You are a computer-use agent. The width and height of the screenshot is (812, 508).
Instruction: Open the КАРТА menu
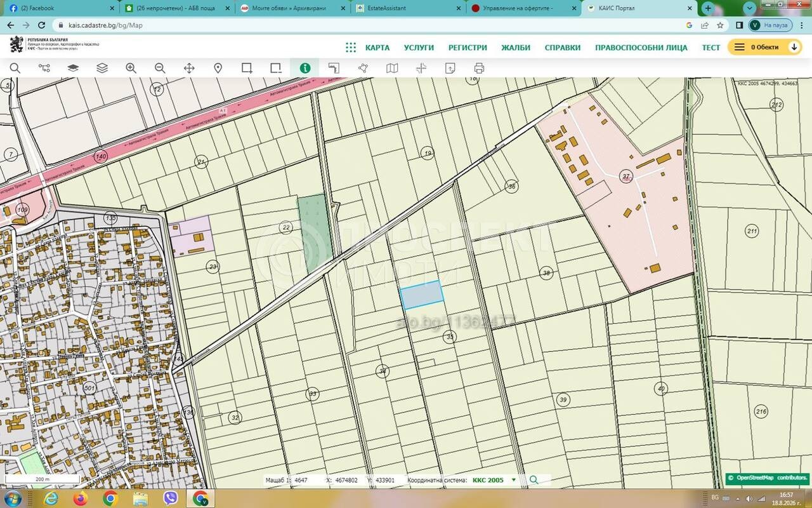point(377,48)
